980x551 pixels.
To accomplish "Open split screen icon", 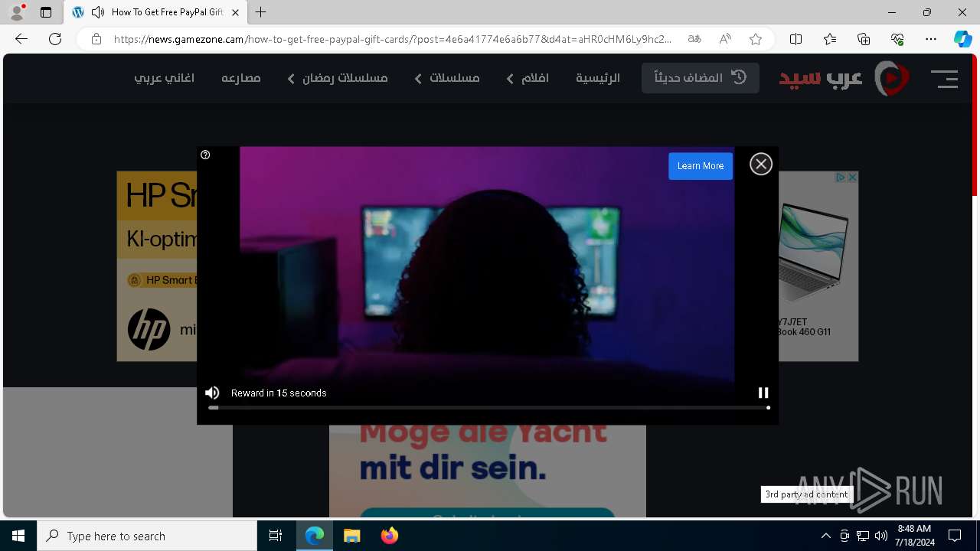I will click(795, 39).
